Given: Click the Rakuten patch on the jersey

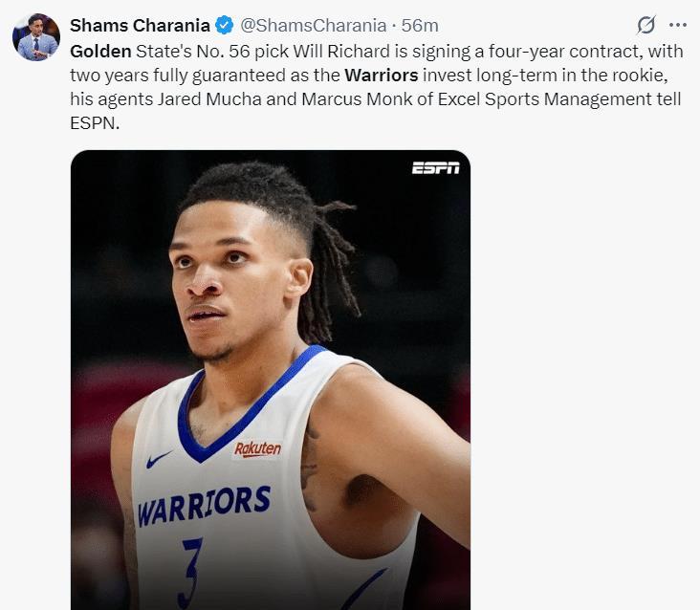Looking at the screenshot, I should 258,448.
